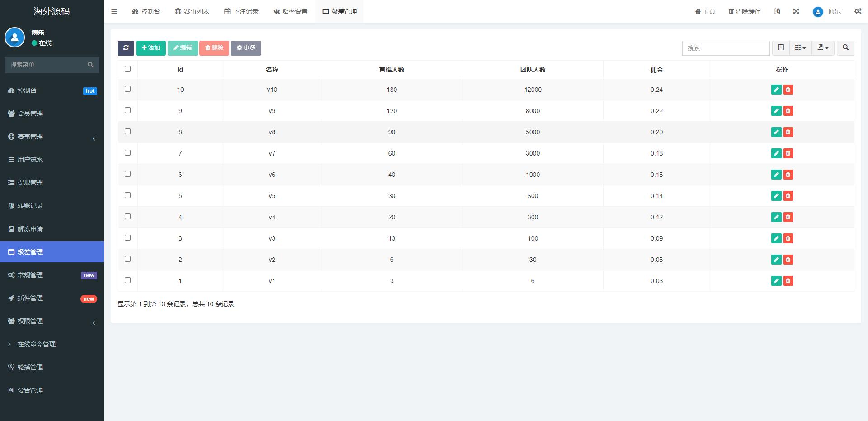Click the 清除缓存 link in top bar
868x421 pixels.
(745, 11)
